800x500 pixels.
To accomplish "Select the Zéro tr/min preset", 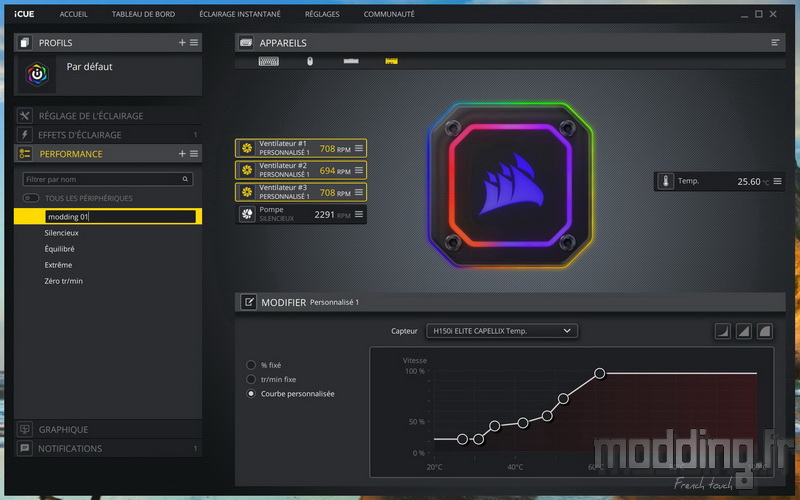I will point(63,281).
